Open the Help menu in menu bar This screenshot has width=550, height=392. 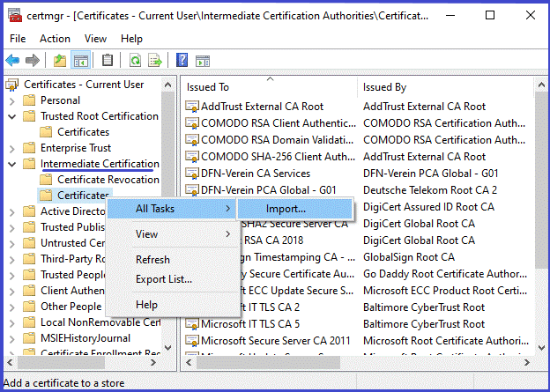131,39
